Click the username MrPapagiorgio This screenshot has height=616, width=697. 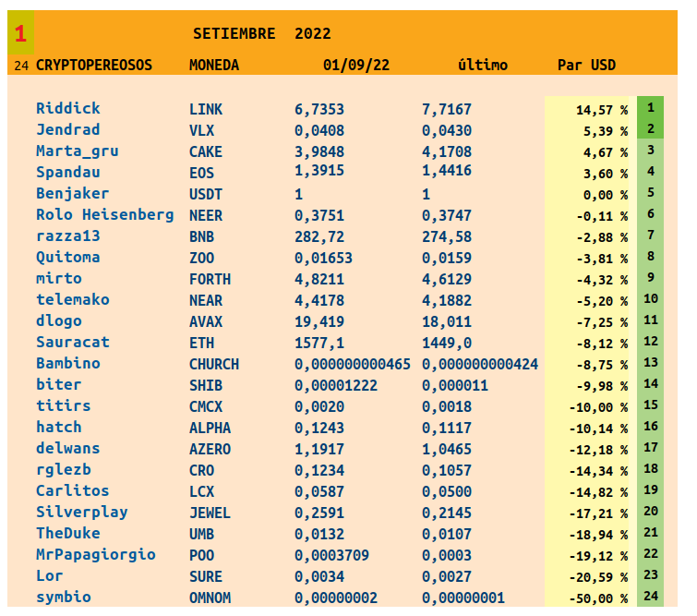(x=95, y=555)
